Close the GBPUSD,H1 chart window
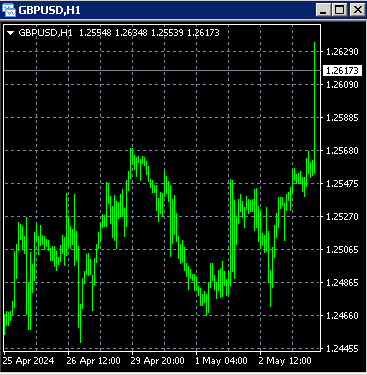The width and height of the screenshot is (367, 375). [357, 10]
